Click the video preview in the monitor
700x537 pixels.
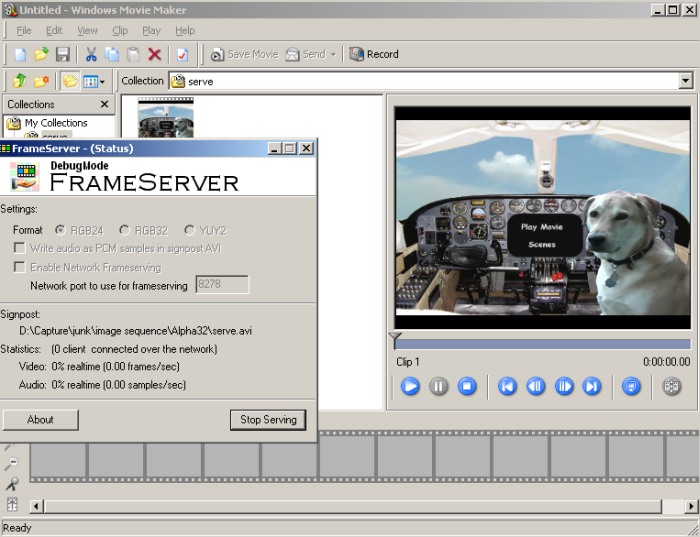pos(542,218)
